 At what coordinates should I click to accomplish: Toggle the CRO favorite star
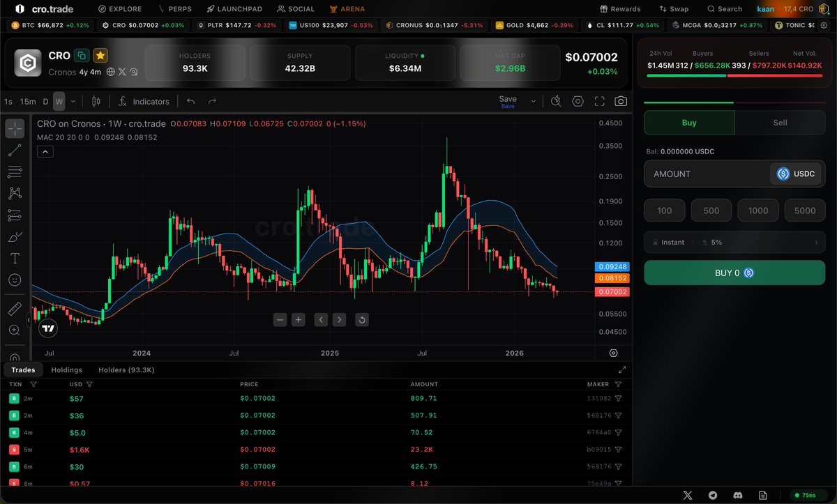(x=100, y=56)
